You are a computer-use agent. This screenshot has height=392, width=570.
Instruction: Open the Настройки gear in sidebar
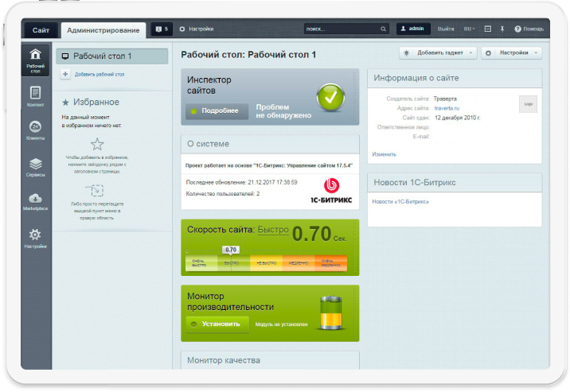click(x=35, y=238)
